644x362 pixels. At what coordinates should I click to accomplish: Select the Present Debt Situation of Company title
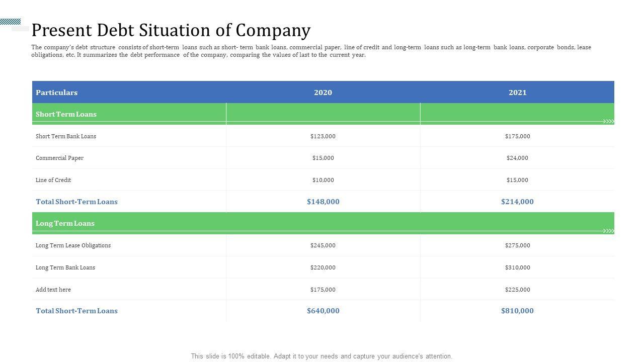pos(171,30)
